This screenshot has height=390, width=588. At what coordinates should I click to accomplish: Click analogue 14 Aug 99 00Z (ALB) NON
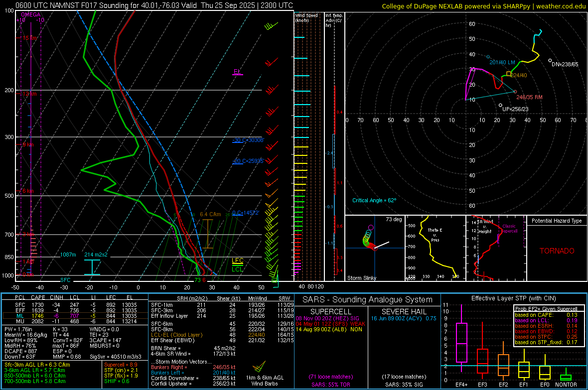tap(329, 329)
